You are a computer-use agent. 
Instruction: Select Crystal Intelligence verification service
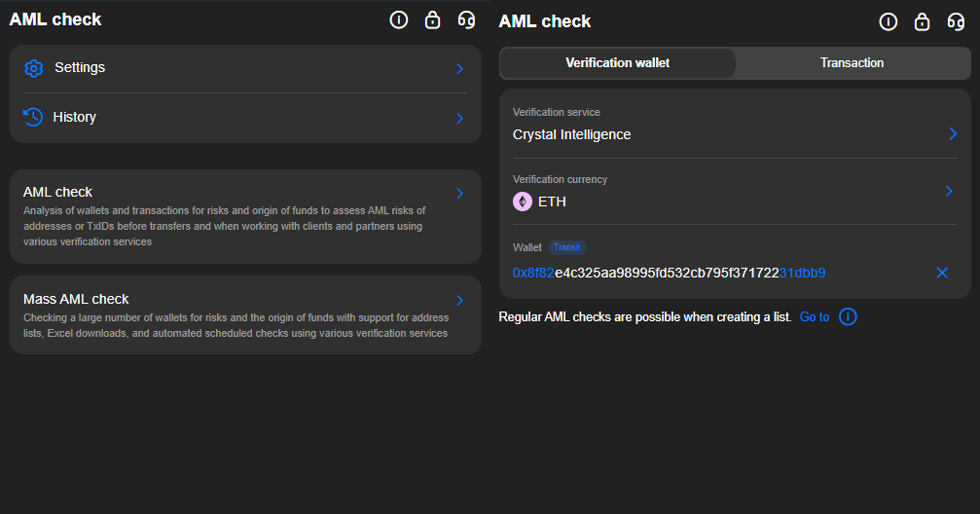pos(571,134)
